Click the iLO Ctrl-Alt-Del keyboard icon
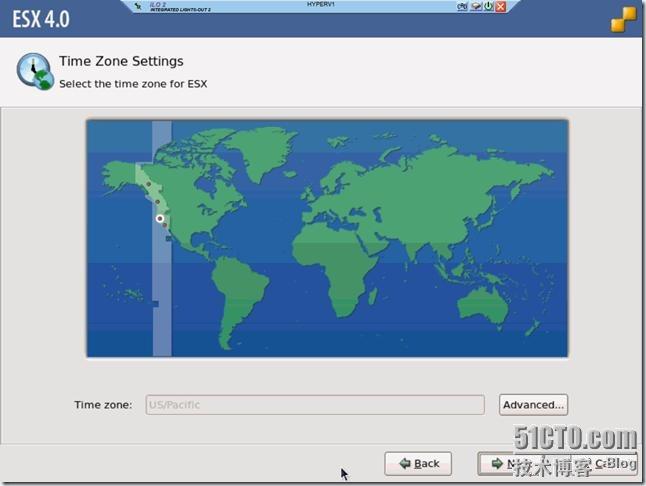646x486 pixels. pyautogui.click(x=462, y=6)
